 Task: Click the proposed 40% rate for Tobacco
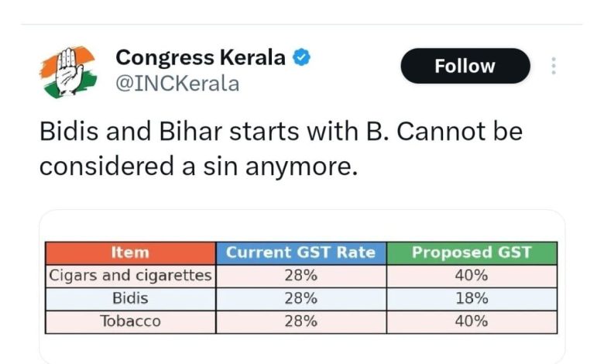tap(472, 321)
